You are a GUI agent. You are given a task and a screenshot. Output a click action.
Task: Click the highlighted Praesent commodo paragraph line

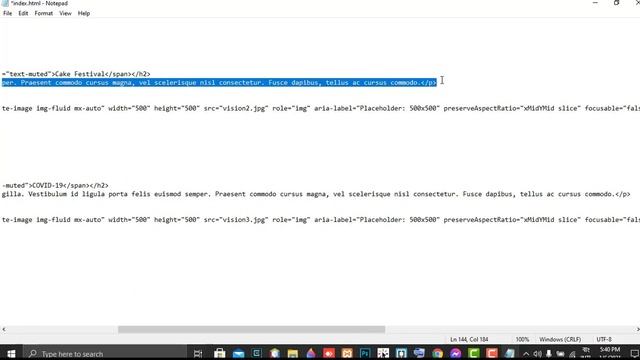point(219,82)
